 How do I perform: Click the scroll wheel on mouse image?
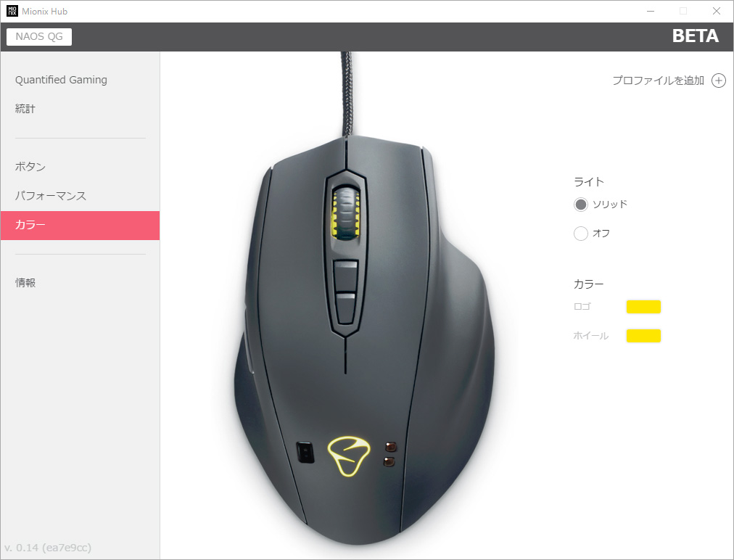[346, 213]
